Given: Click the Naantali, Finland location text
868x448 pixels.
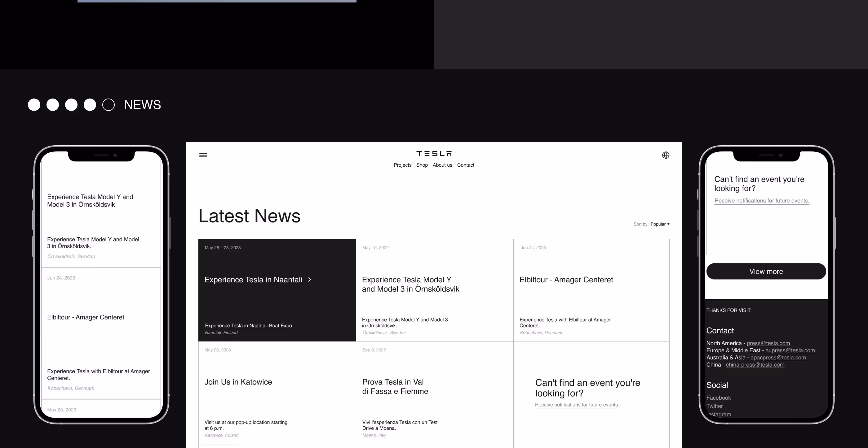Looking at the screenshot, I should 221,332.
